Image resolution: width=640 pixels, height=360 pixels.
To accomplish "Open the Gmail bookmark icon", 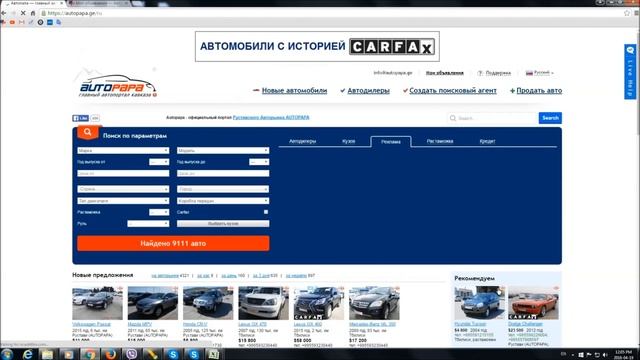I will pos(22,22).
